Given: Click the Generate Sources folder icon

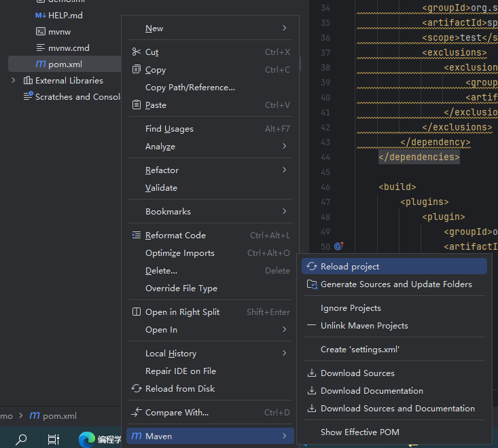Looking at the screenshot, I should 312,284.
